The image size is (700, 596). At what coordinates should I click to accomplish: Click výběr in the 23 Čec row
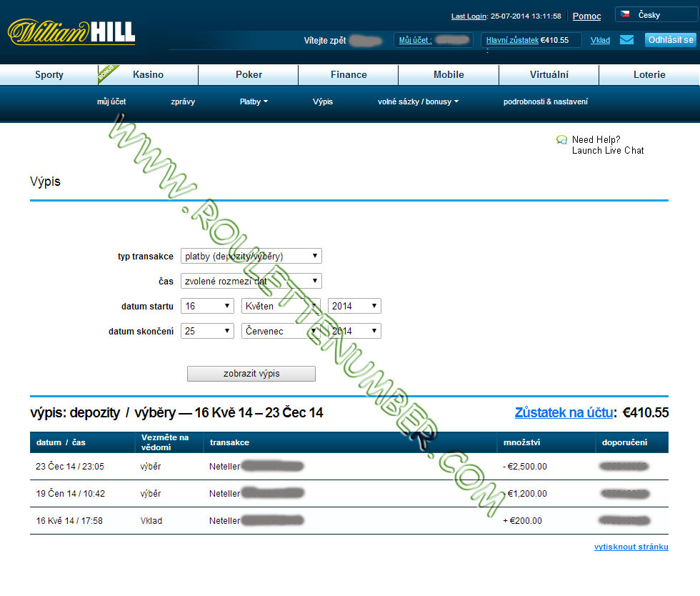(151, 467)
